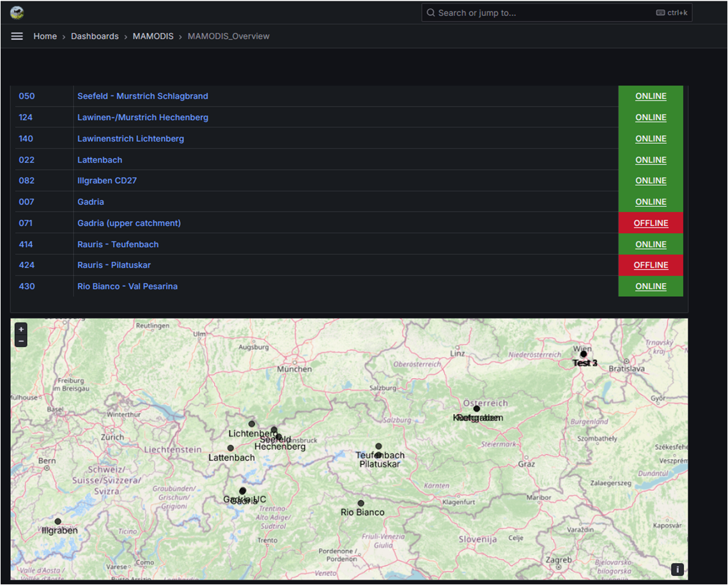
Task: Open the Illgraben CD27 station link
Action: pyautogui.click(x=107, y=181)
